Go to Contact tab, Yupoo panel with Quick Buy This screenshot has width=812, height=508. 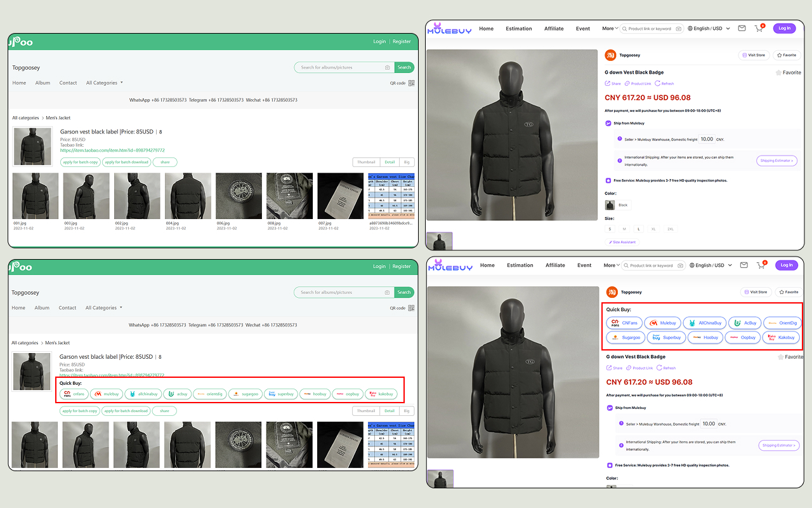[67, 307]
